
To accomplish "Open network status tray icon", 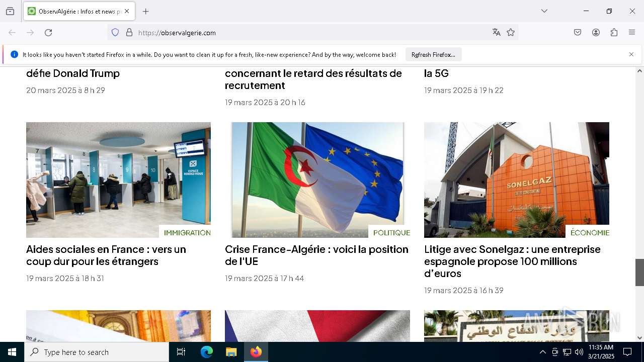I will [x=567, y=352].
